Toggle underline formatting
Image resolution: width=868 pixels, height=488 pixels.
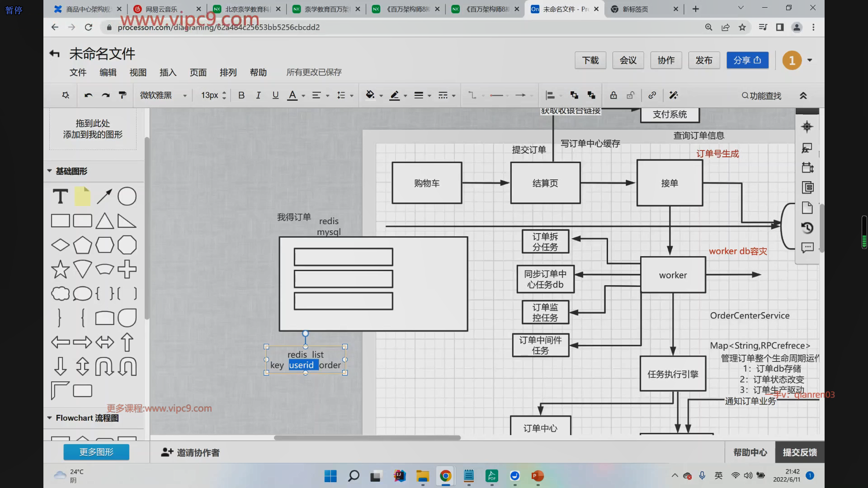pos(275,95)
